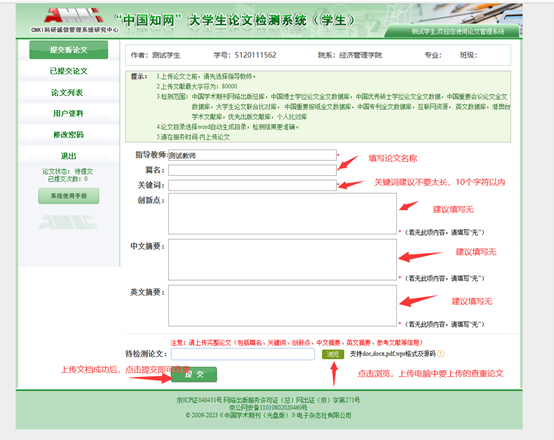Click the 中文摘要 text area
The width and height of the screenshot is (554, 440).
click(282, 260)
